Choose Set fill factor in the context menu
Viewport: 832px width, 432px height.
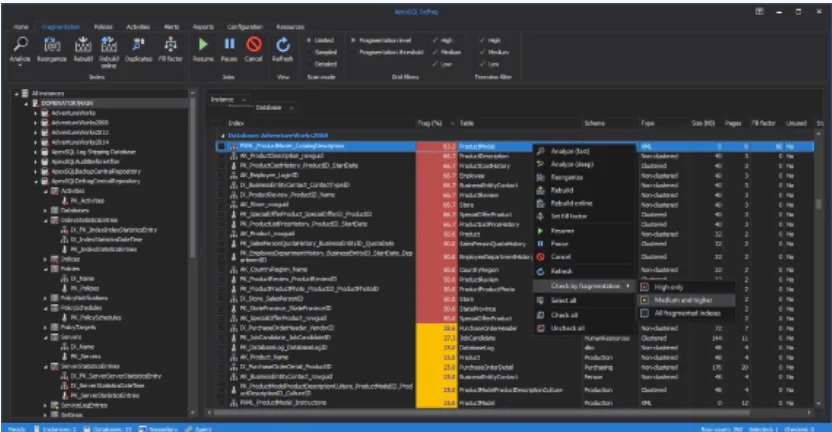[569, 217]
